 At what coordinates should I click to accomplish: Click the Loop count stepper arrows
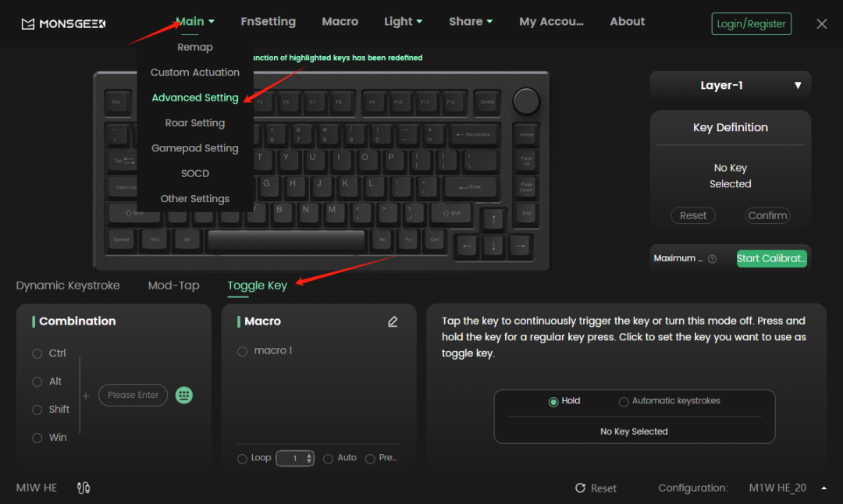coord(309,459)
